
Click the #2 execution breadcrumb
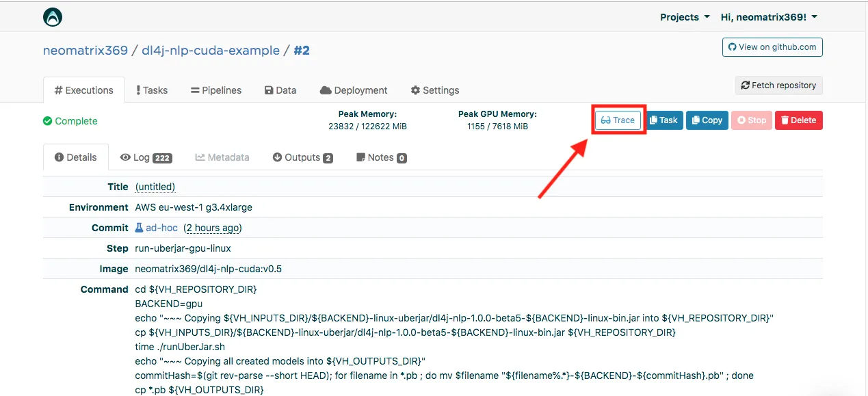(x=302, y=50)
